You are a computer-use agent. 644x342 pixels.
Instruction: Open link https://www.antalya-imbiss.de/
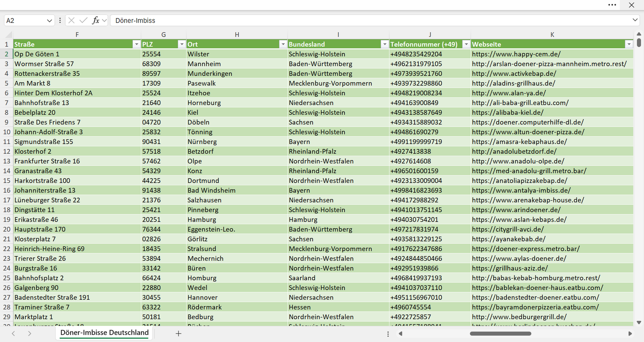tap(521, 191)
